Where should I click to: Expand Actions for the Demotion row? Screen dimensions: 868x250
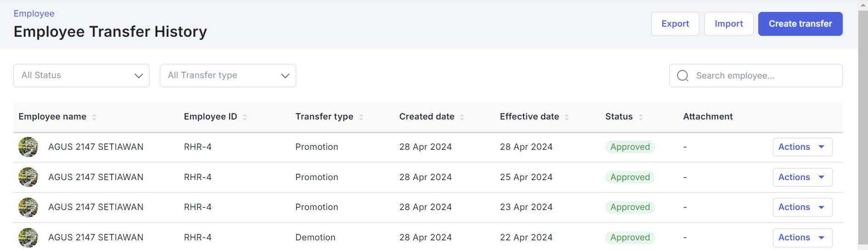click(x=802, y=238)
